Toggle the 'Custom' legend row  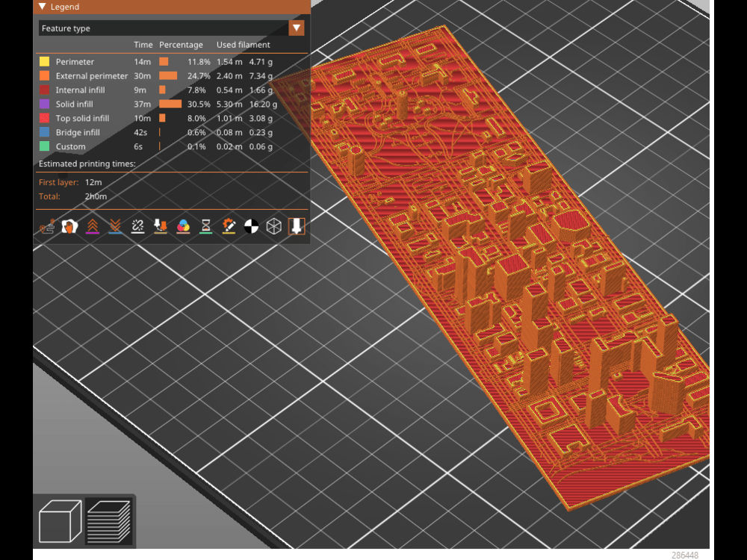pyautogui.click(x=172, y=146)
